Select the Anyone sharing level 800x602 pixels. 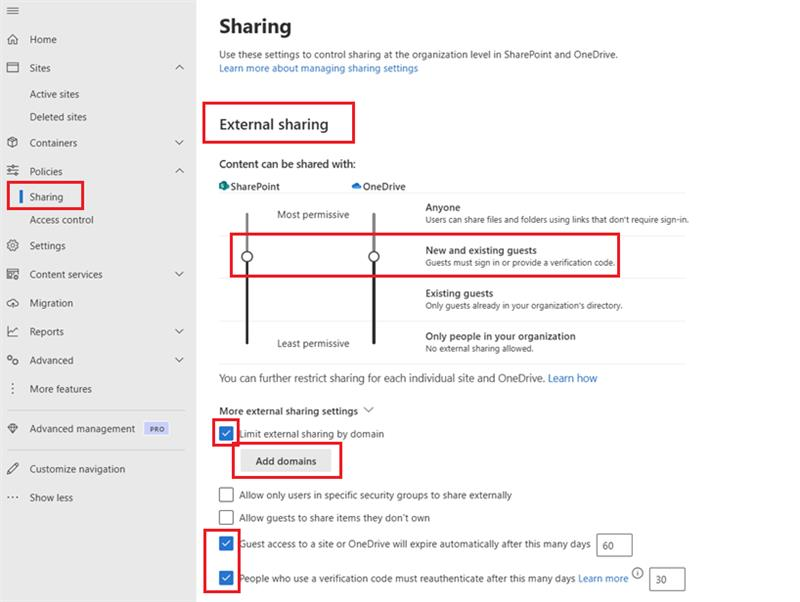[x=443, y=207]
